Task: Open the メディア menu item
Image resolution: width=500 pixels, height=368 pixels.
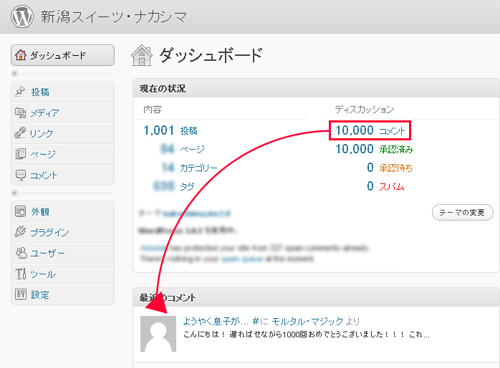Action: point(45,113)
